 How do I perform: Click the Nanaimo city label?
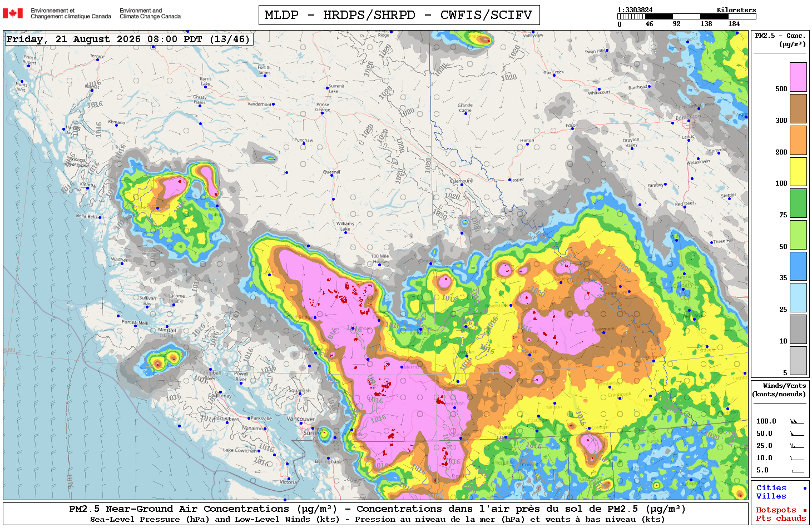pyautogui.click(x=253, y=429)
